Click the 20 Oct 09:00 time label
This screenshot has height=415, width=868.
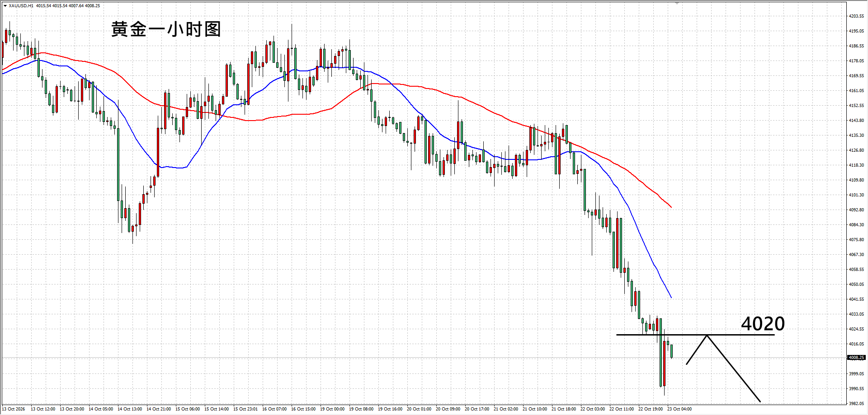pyautogui.click(x=448, y=409)
